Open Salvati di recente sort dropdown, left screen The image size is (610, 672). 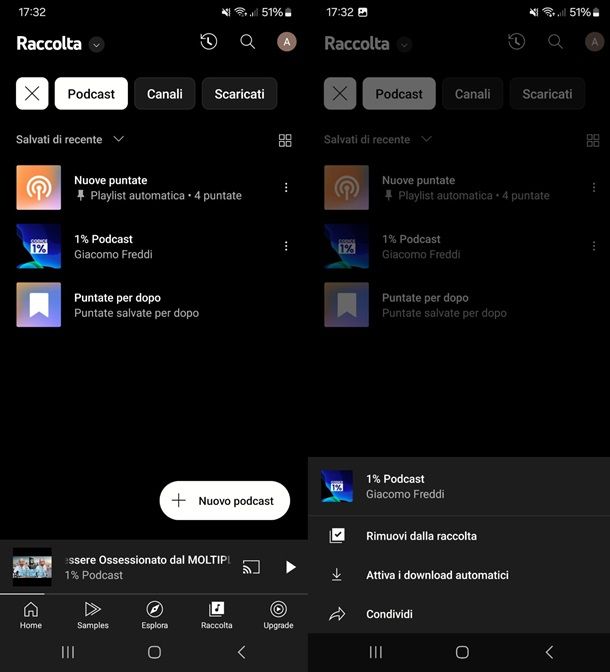[70, 139]
